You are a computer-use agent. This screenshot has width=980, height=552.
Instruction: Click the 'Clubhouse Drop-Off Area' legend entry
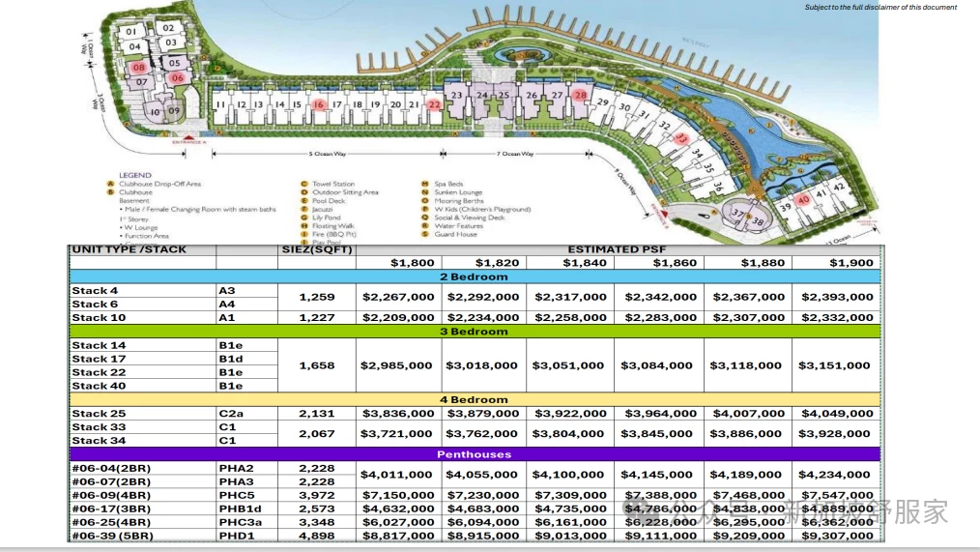[160, 184]
